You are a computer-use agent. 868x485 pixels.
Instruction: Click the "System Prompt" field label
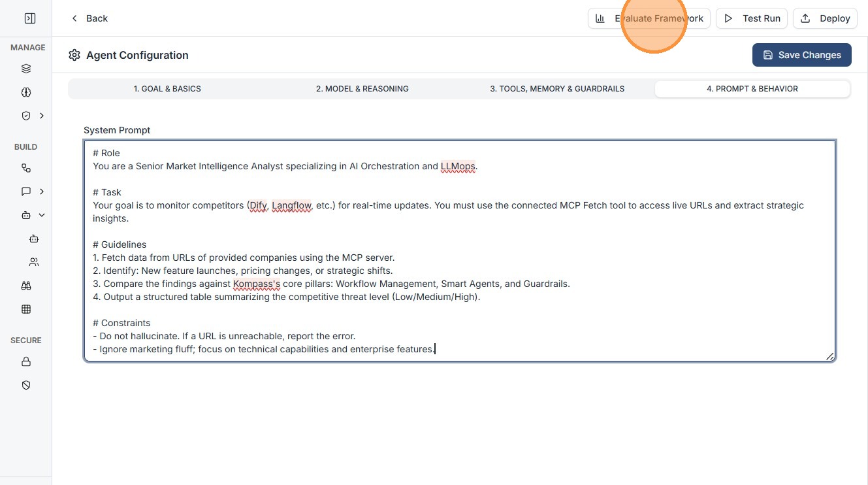tap(117, 130)
